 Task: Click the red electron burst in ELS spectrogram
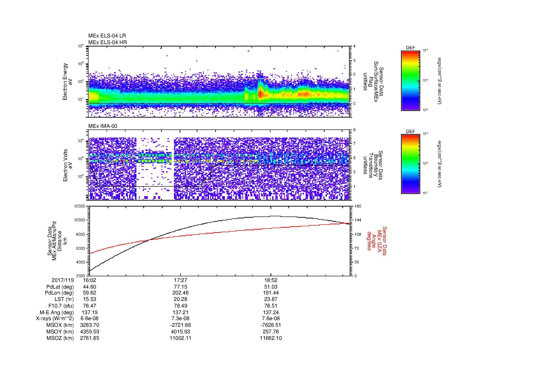pos(261,93)
